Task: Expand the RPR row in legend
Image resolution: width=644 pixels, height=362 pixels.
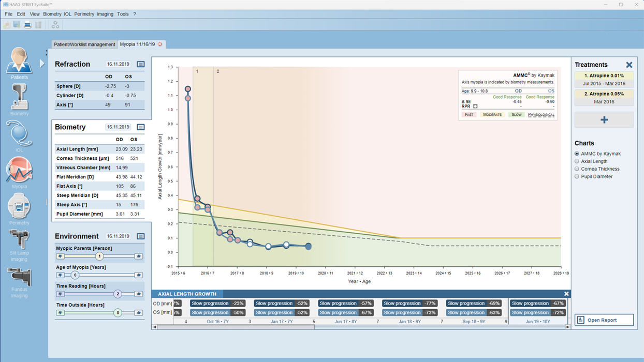Action: [475, 107]
